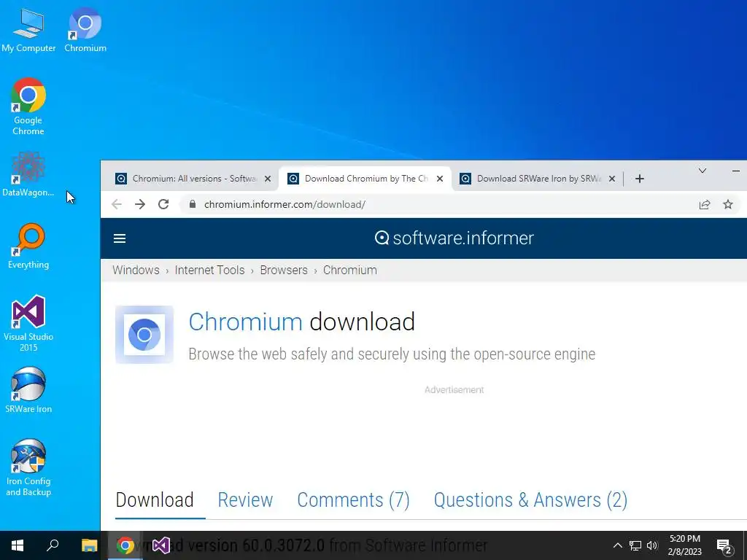747x560 pixels.
Task: Go forward in the browser
Action: 140,204
